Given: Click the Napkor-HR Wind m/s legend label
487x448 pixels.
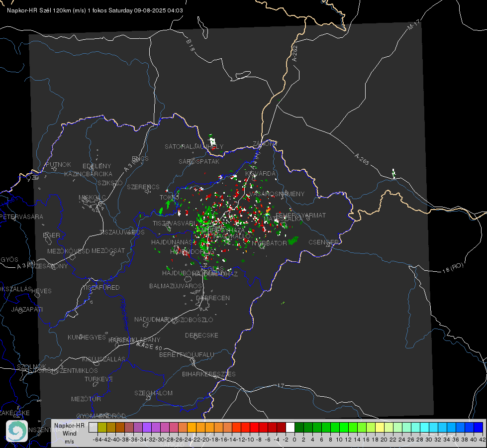Looking at the screenshot, I should [x=69, y=433].
